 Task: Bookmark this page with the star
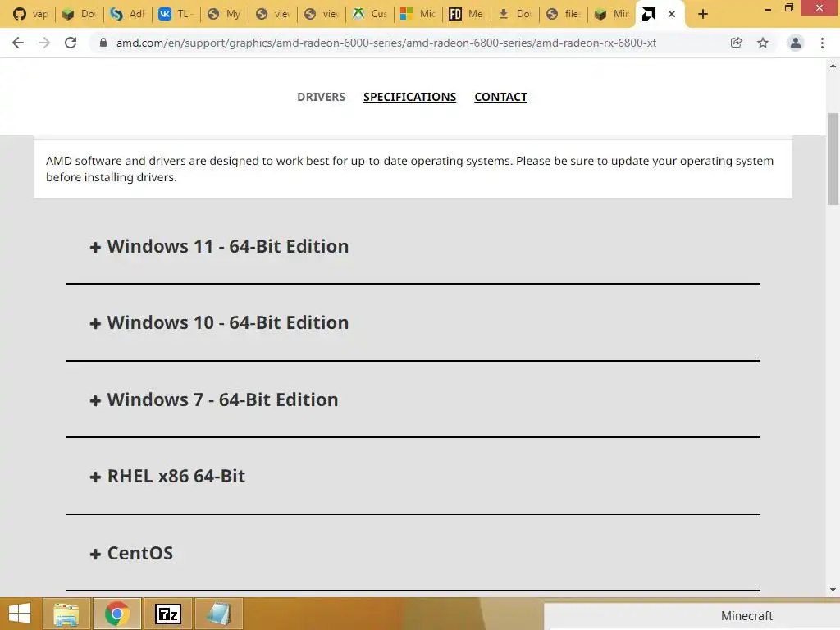763,43
